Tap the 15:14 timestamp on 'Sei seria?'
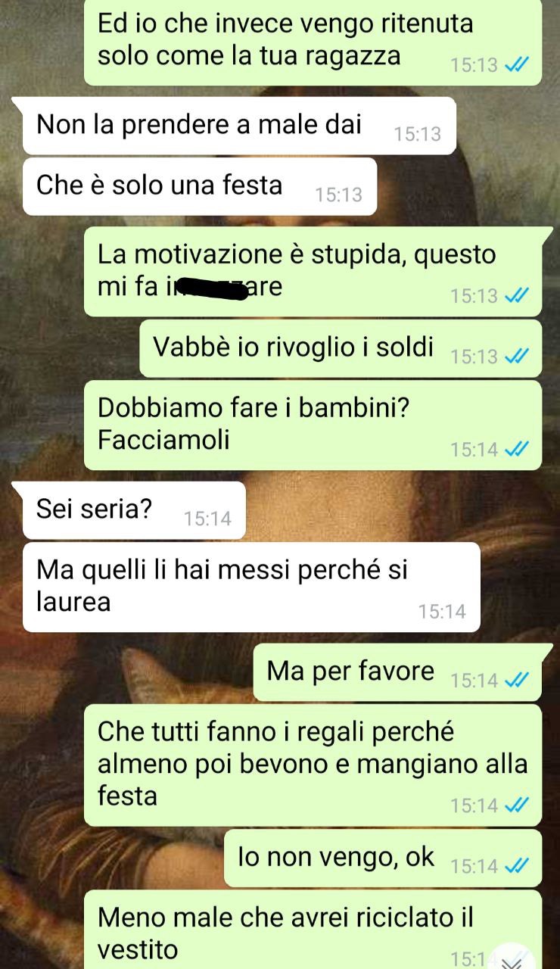The image size is (560, 969). (207, 519)
